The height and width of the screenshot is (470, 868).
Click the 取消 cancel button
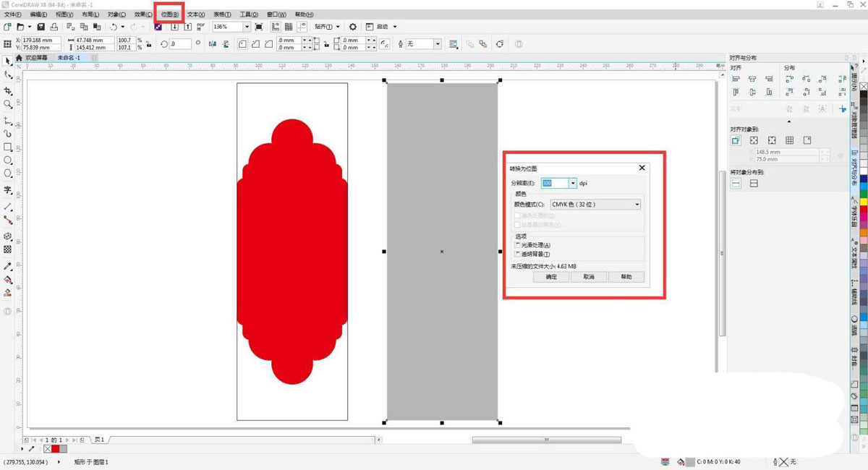588,277
